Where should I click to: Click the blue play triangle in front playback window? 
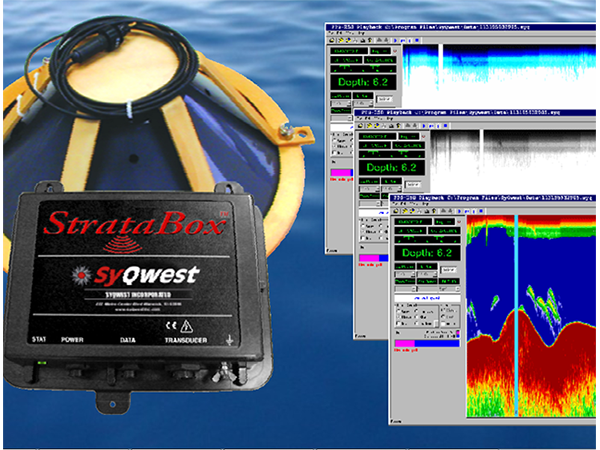click(459, 211)
